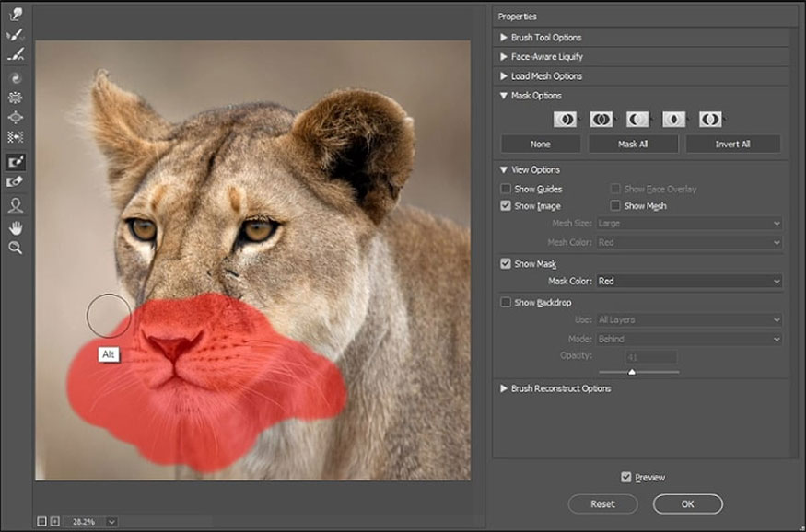Select the Reconstruct tool
This screenshot has height=532, width=806.
pyautogui.click(x=15, y=35)
